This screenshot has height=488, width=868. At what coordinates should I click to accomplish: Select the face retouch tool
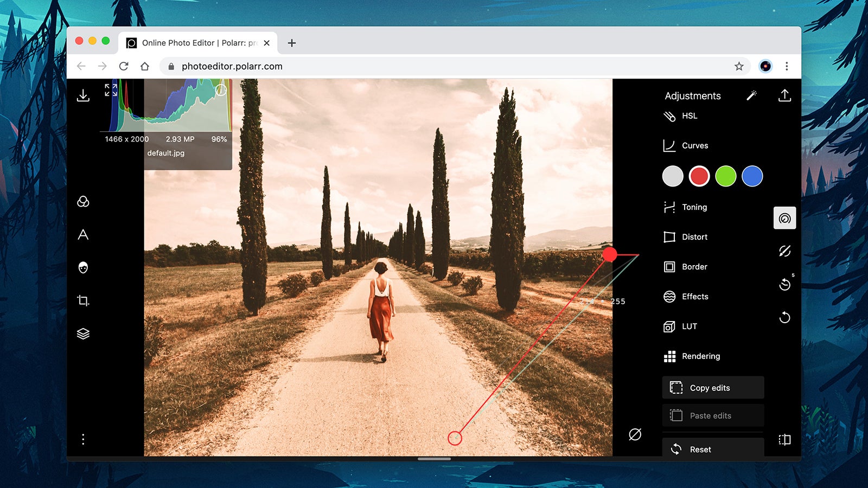83,267
